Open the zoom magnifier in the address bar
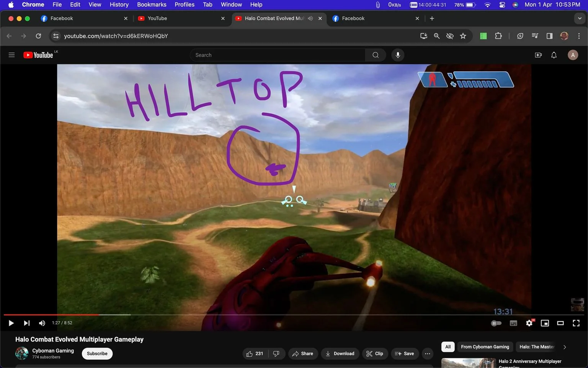The width and height of the screenshot is (588, 368). coord(436,36)
